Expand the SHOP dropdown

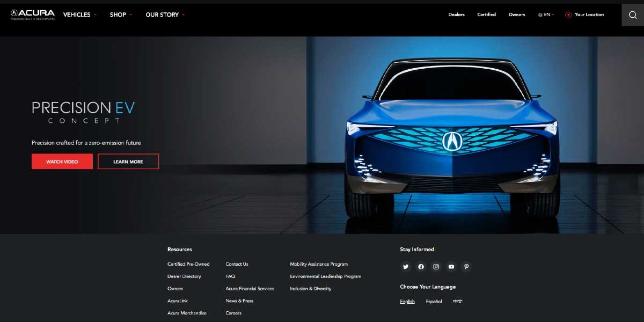[119, 14]
